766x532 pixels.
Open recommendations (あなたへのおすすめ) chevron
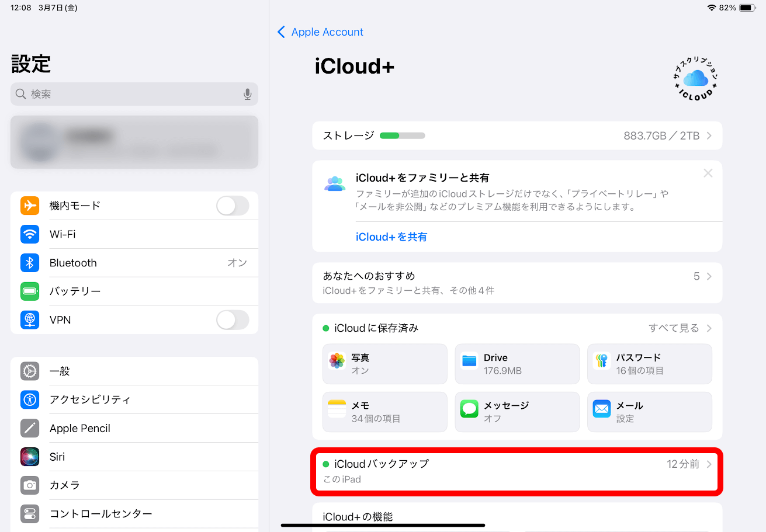pyautogui.click(x=709, y=276)
